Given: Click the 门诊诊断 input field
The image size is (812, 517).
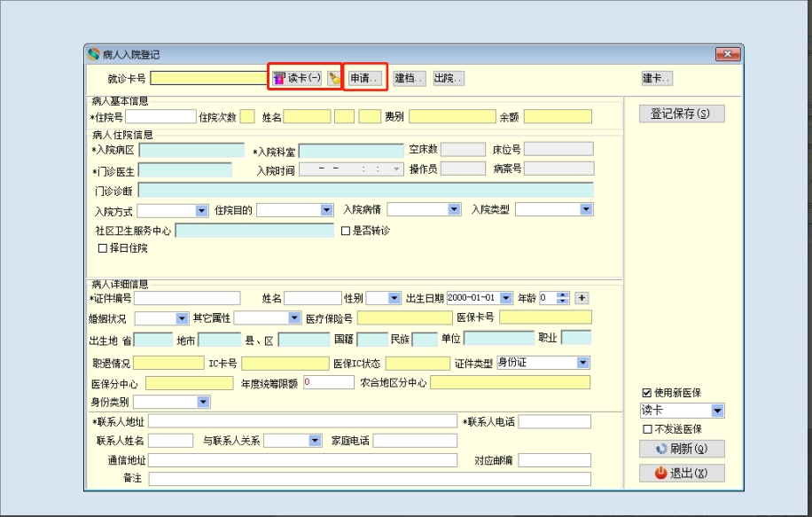Looking at the screenshot, I should [365, 190].
